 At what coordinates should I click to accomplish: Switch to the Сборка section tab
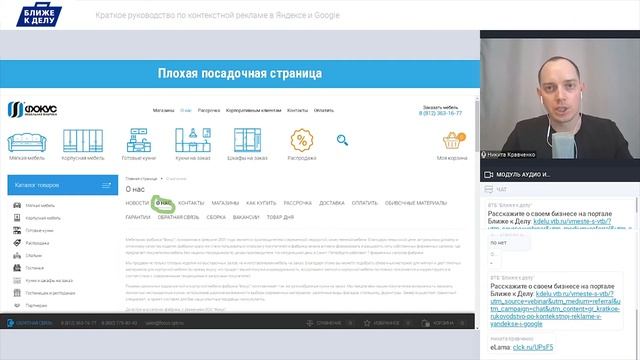click(x=216, y=217)
